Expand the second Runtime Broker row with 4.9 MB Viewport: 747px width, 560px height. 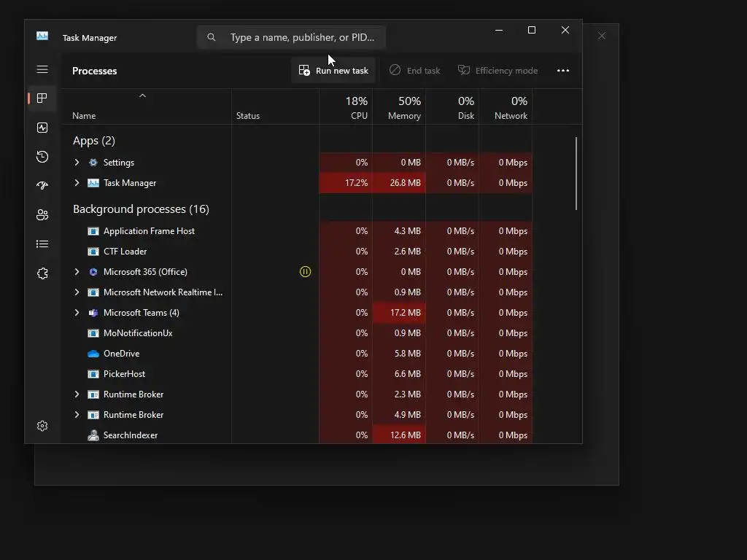coord(77,415)
